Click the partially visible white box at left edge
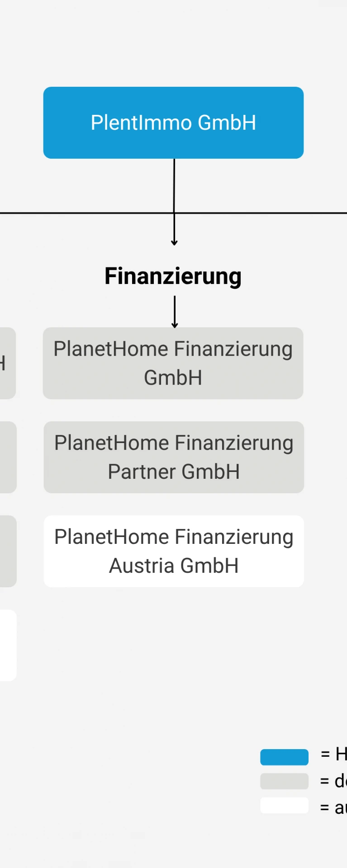 pos(8,645)
